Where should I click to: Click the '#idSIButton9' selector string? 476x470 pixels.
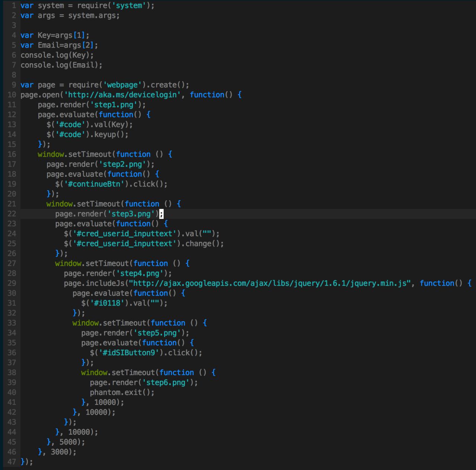128,353
